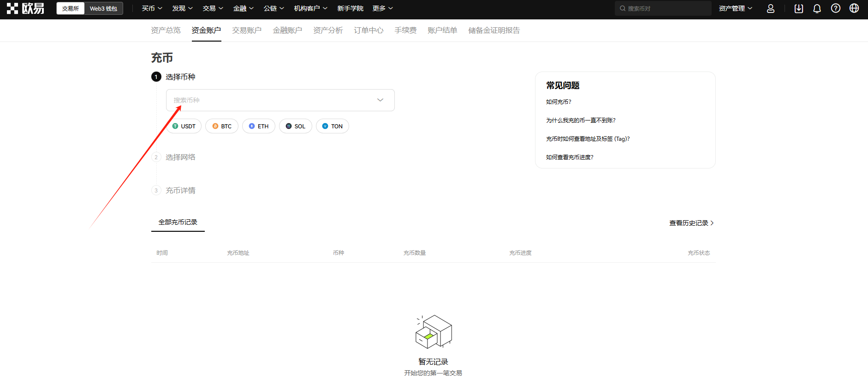Switch to the 交易账户 tab
Viewport: 868px width, 391px height.
click(x=247, y=30)
